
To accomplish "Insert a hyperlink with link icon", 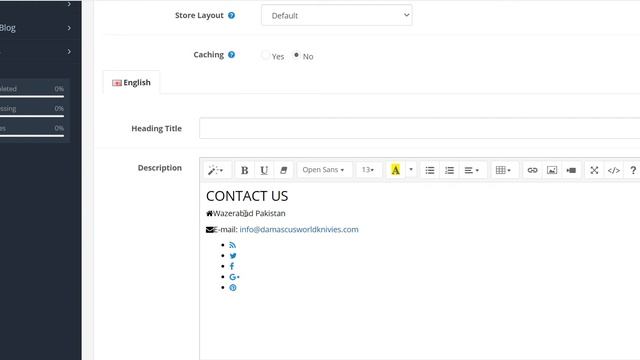I will coord(532,170).
